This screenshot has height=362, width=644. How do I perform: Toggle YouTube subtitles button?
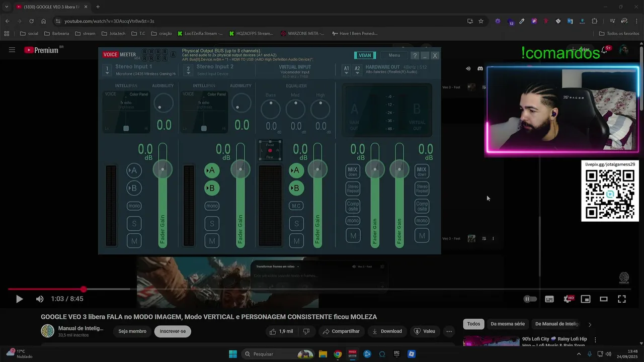[549, 299]
